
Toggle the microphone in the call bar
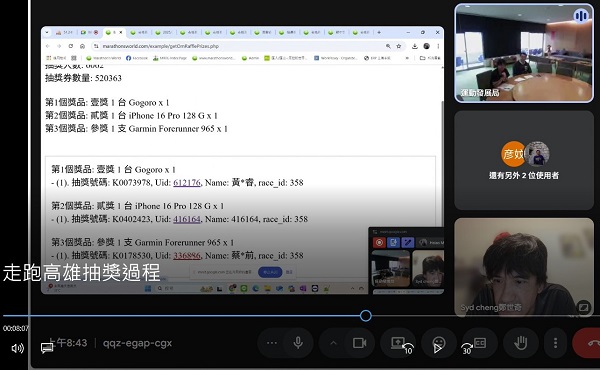coord(298,343)
